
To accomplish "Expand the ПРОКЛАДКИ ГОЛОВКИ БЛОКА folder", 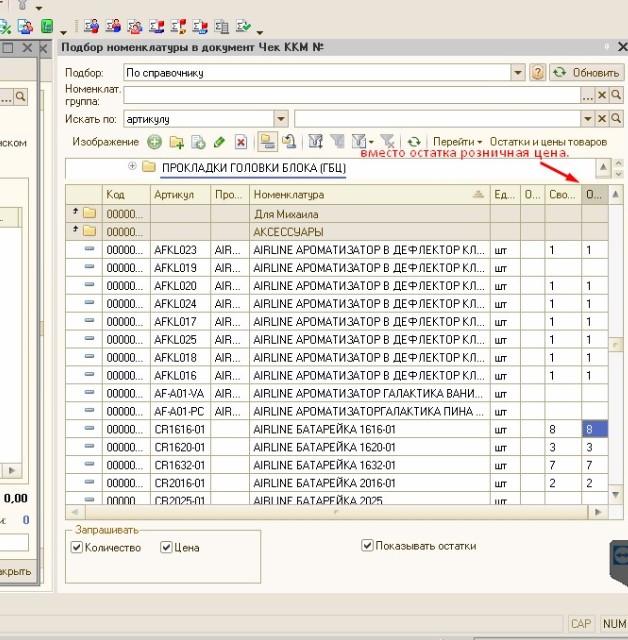I will click(132, 167).
